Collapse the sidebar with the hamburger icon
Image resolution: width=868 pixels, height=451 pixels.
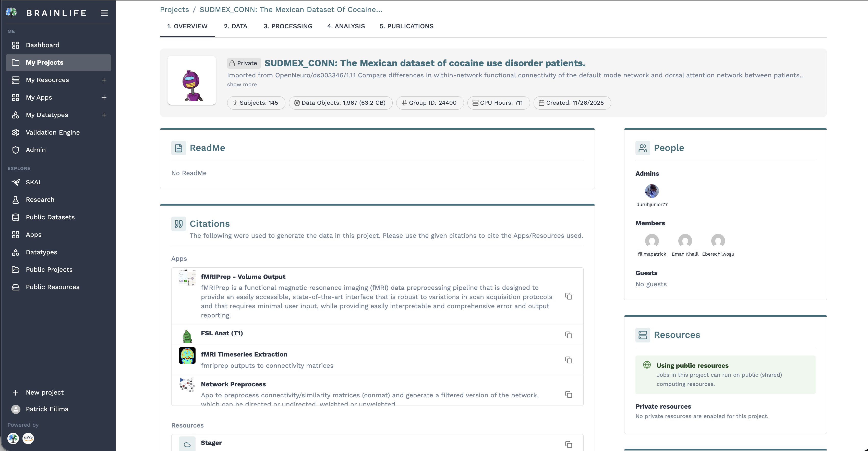[x=104, y=13]
